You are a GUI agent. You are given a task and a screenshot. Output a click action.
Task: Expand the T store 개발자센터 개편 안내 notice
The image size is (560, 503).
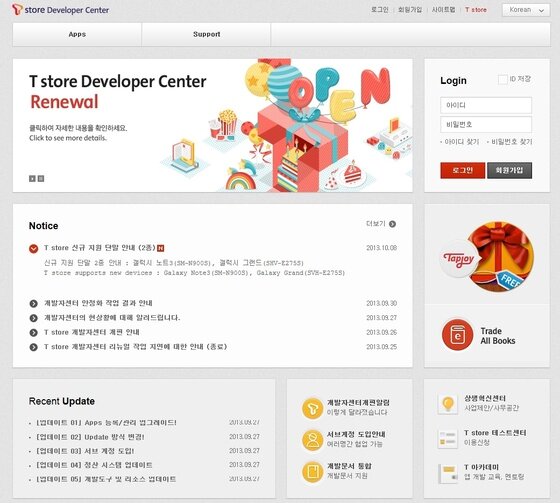pyautogui.click(x=34, y=333)
